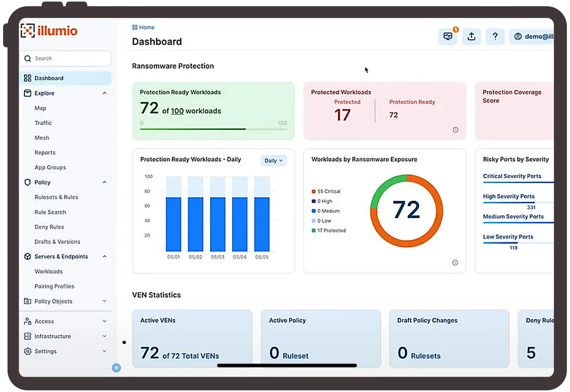Click the ransomware exposure donut chart
The width and height of the screenshot is (570, 392).
coord(407,211)
